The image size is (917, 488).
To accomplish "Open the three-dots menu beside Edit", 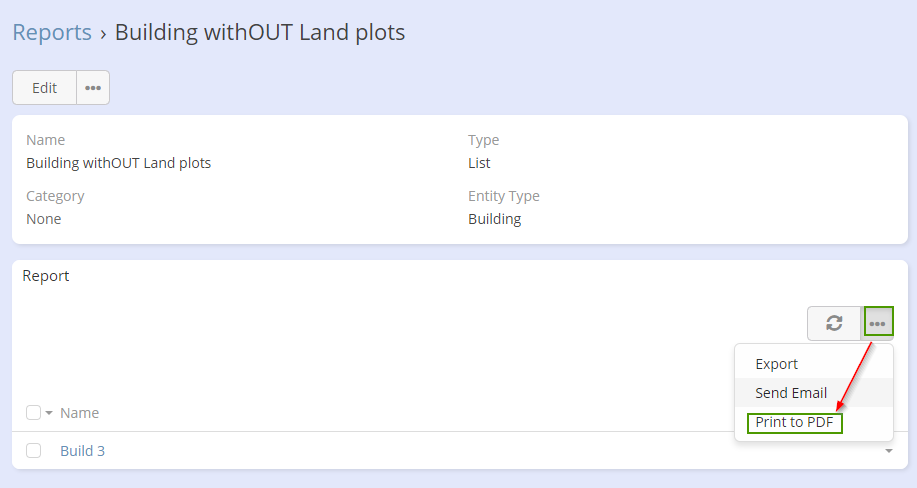I will coord(93,88).
